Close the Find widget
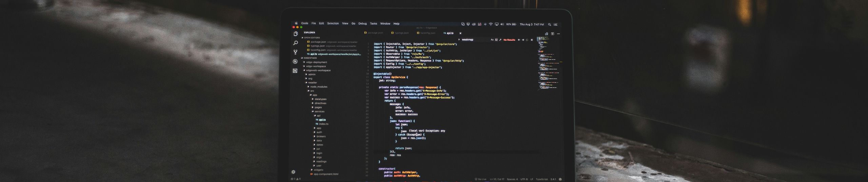Screen dimensions: 868x182 [532, 40]
